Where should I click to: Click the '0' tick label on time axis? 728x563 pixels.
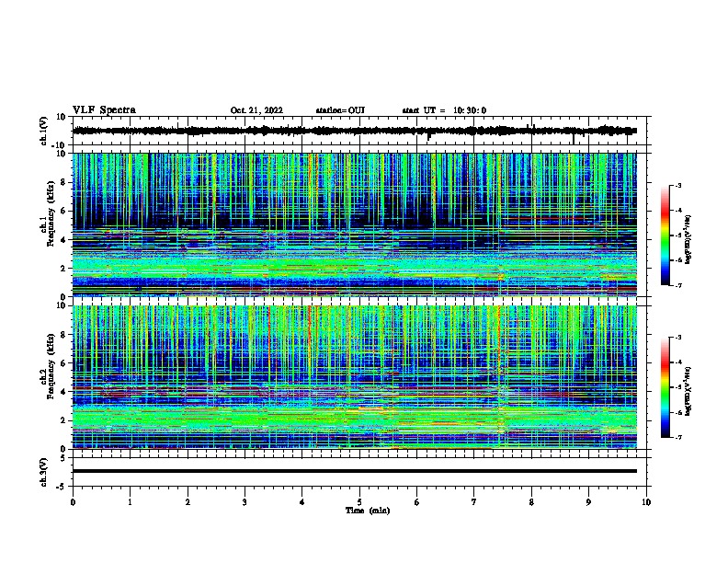pyautogui.click(x=73, y=502)
